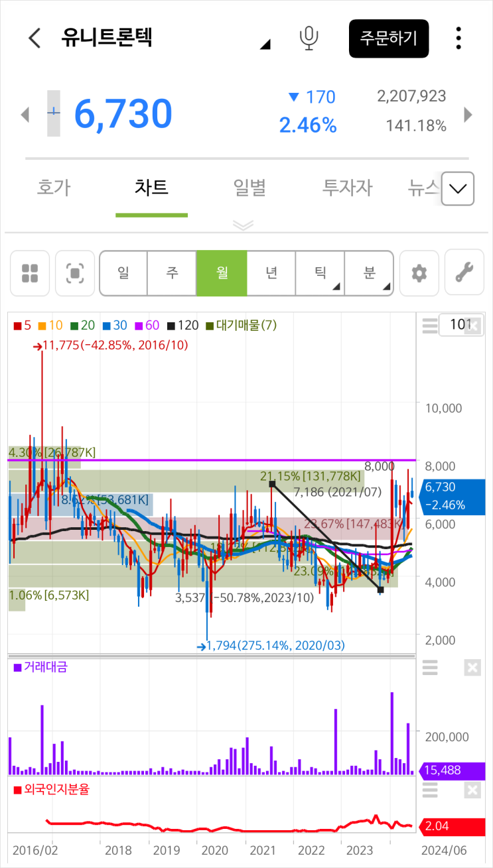The height and width of the screenshot is (868, 493).
Task: Tap the purple 60 moving average legend
Action: click(146, 325)
